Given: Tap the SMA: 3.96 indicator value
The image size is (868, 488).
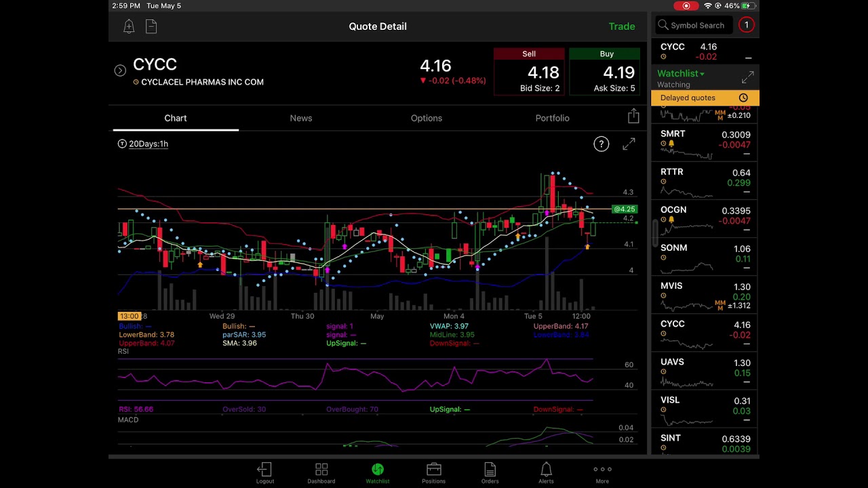Looking at the screenshot, I should (239, 343).
